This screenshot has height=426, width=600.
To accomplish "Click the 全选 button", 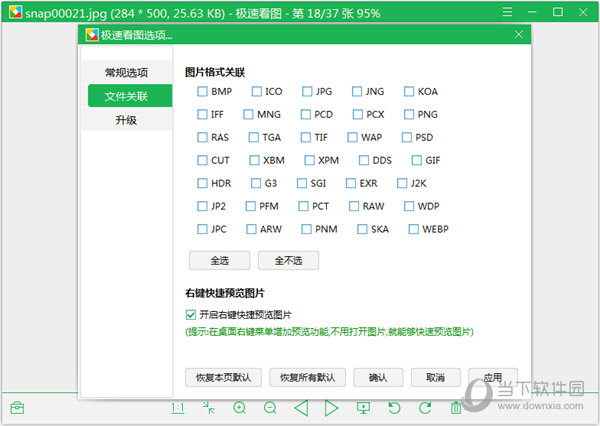I will coord(220,261).
